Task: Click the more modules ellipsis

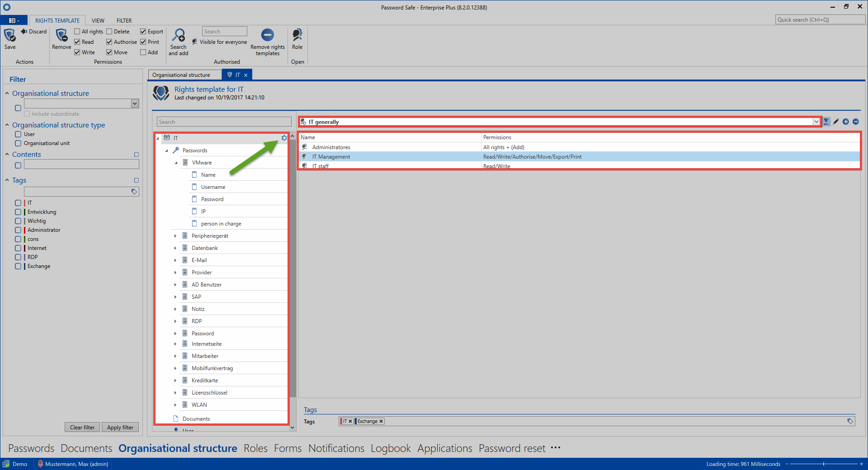Action: 556,448
